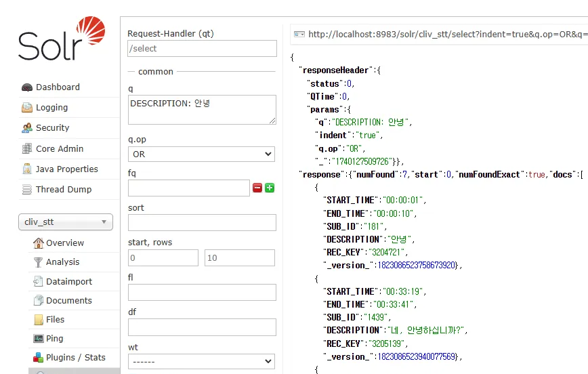Screen dimensions: 588x374
Task: Open the Java Properties icon
Action: point(27,169)
